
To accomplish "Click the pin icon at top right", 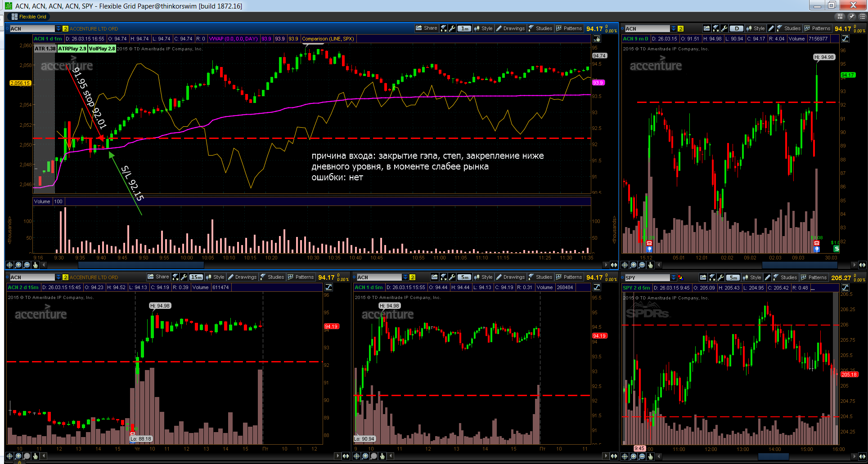I will [x=851, y=17].
